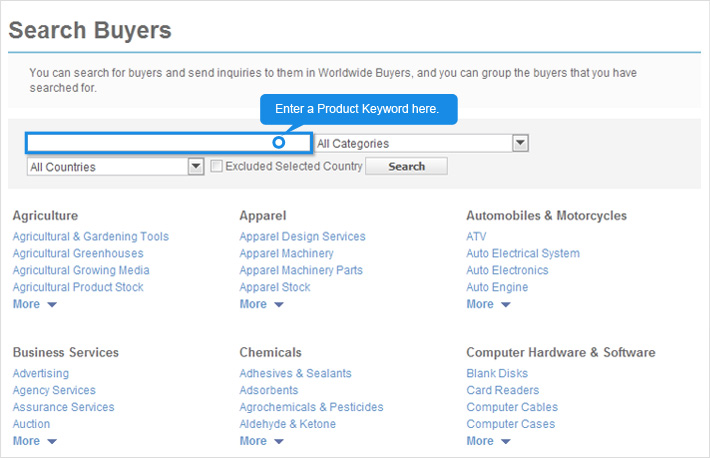The image size is (710, 458).
Task: Expand More under Agriculture
Action: 34,304
